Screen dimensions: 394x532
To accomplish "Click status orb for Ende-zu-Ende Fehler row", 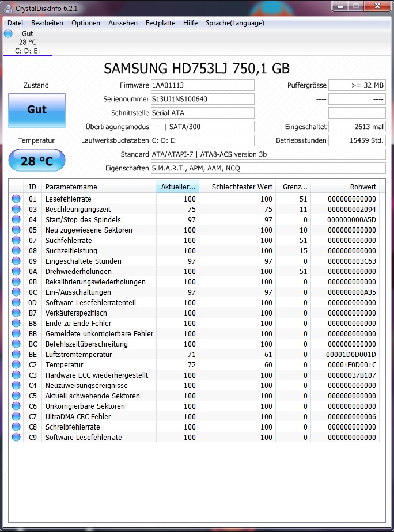I will click(x=16, y=323).
